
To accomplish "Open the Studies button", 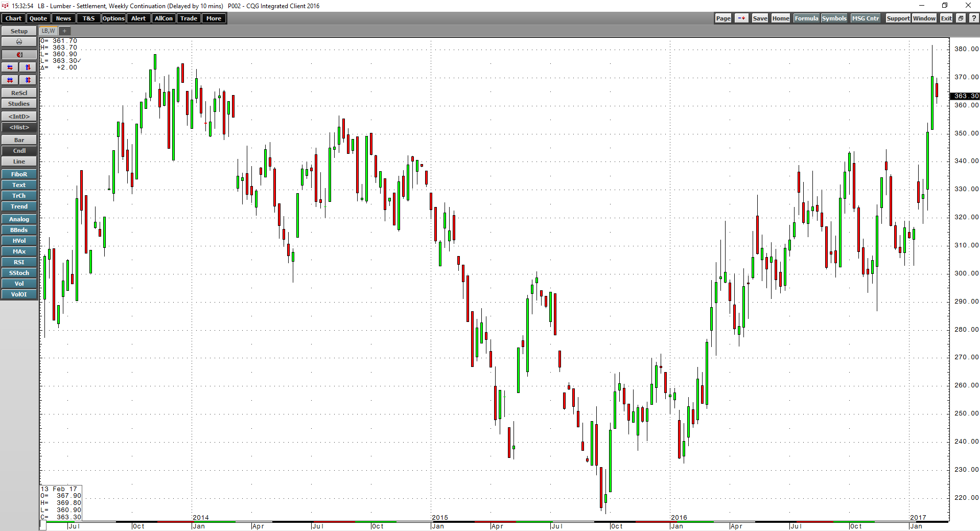I will click(x=19, y=104).
